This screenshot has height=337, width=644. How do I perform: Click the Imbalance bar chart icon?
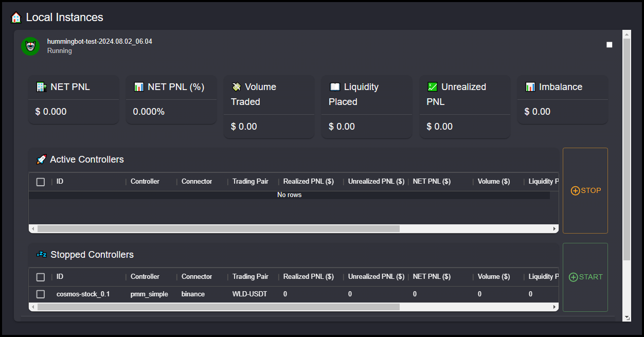pos(530,87)
